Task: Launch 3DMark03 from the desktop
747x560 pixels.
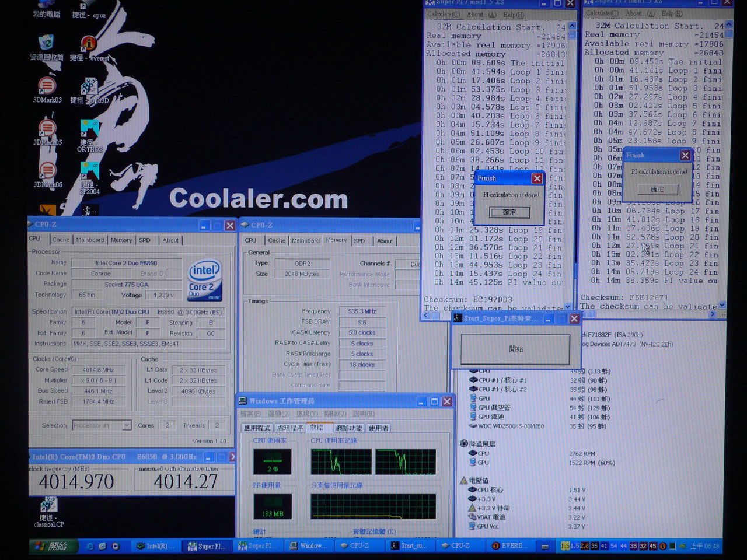Action: click(x=47, y=90)
